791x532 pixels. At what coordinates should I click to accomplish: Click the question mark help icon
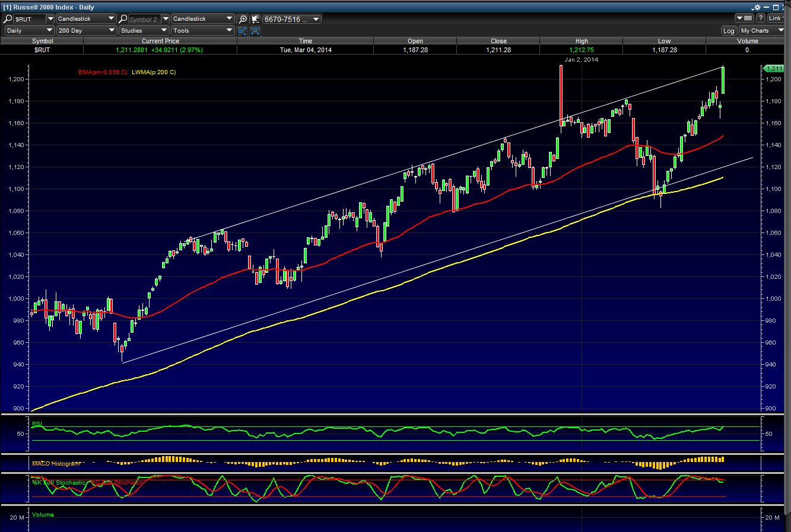pyautogui.click(x=761, y=18)
